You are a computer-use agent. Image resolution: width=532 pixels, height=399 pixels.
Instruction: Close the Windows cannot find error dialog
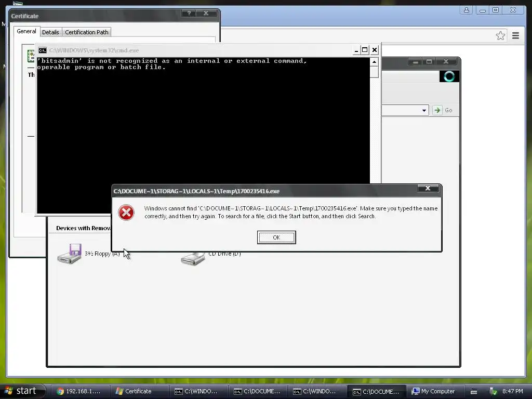tap(428, 188)
